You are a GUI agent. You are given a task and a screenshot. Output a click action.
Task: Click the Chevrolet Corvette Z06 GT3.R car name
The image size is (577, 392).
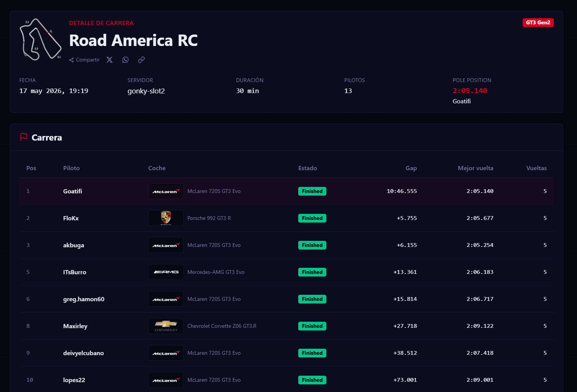click(222, 326)
